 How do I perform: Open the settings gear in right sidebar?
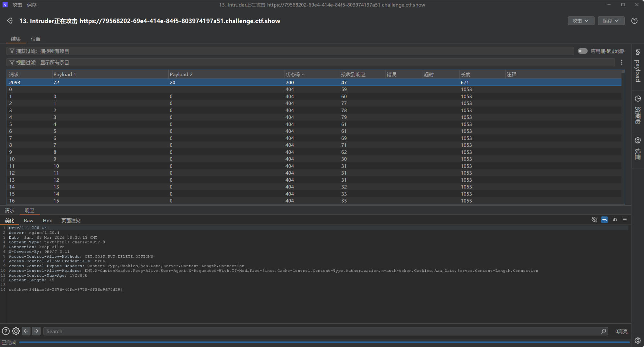click(638, 141)
